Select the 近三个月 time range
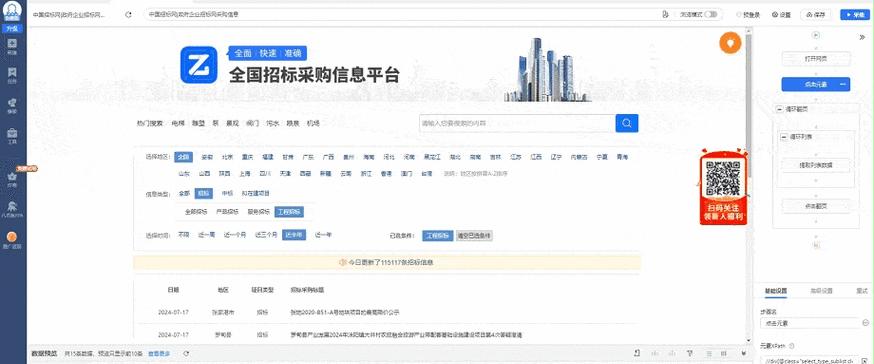 click(x=266, y=235)
